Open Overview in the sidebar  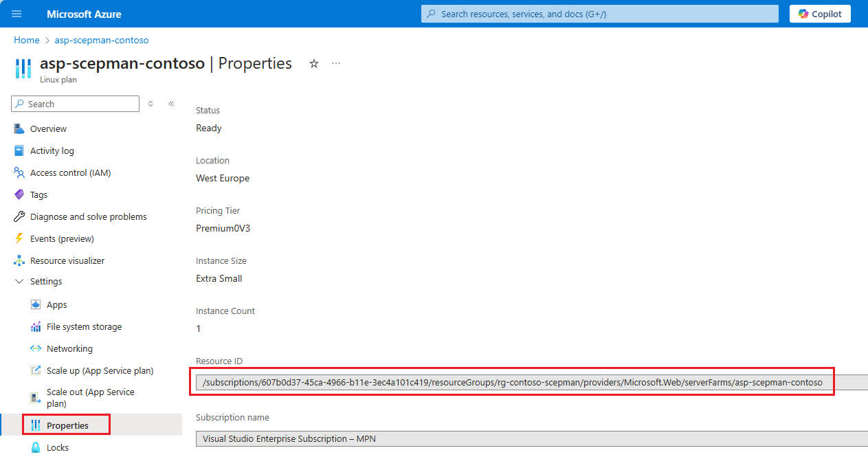pyautogui.click(x=48, y=129)
